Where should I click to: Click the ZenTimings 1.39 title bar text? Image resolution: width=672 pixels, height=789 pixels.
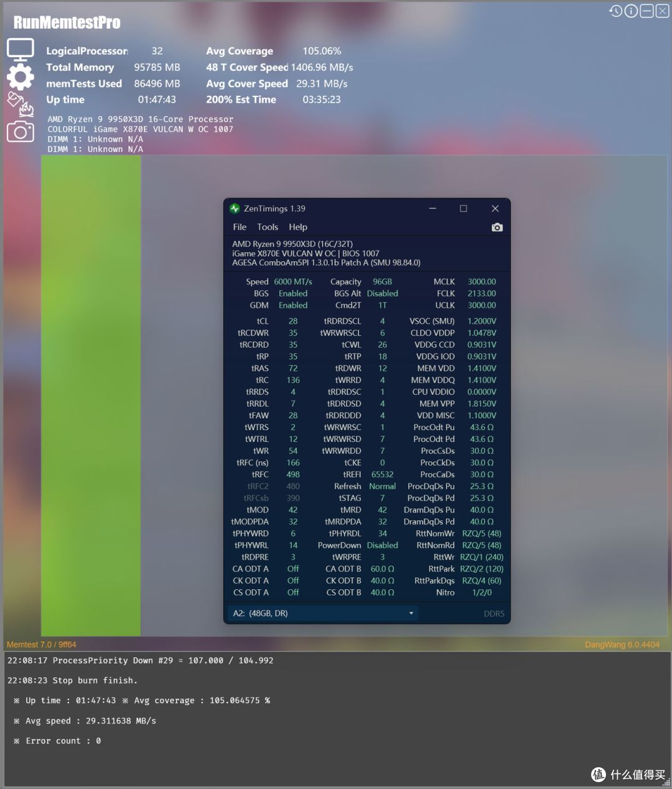click(274, 208)
